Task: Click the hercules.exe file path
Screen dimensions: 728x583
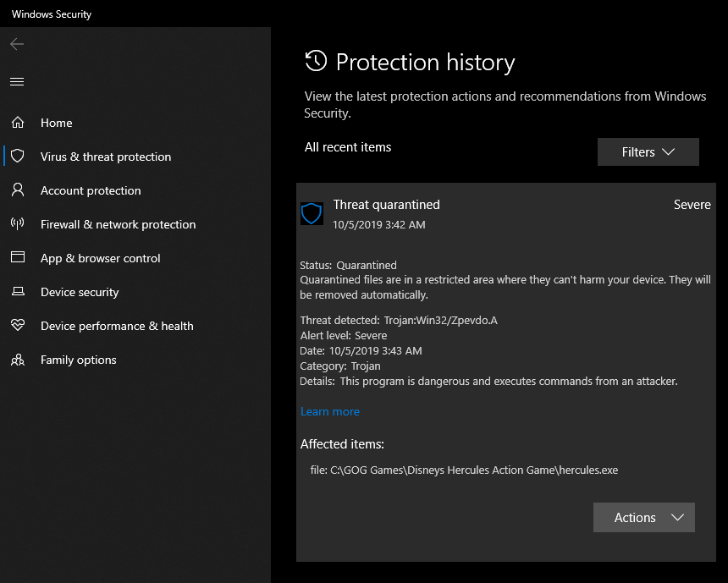Action: tap(464, 470)
